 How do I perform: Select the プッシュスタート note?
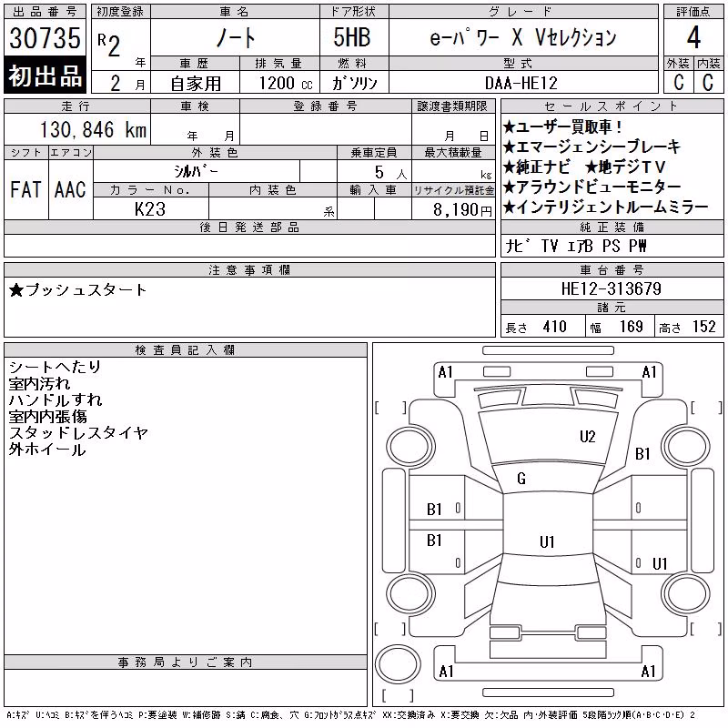pos(77,290)
